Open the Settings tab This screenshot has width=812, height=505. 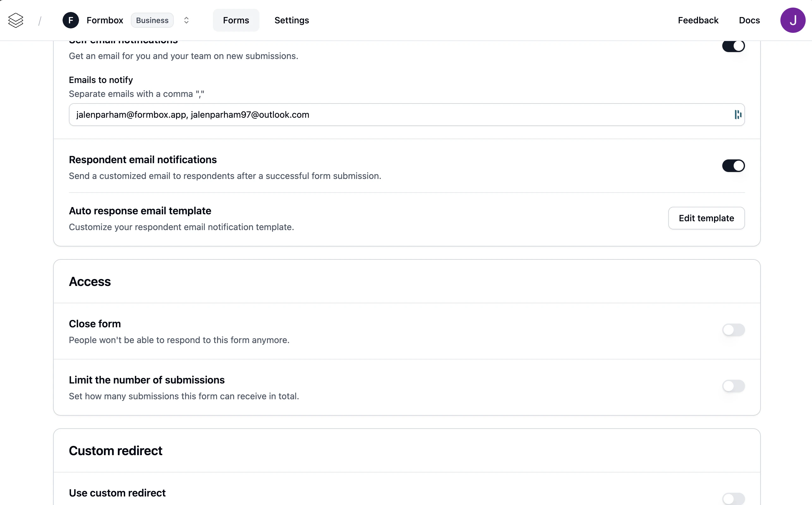292,21
